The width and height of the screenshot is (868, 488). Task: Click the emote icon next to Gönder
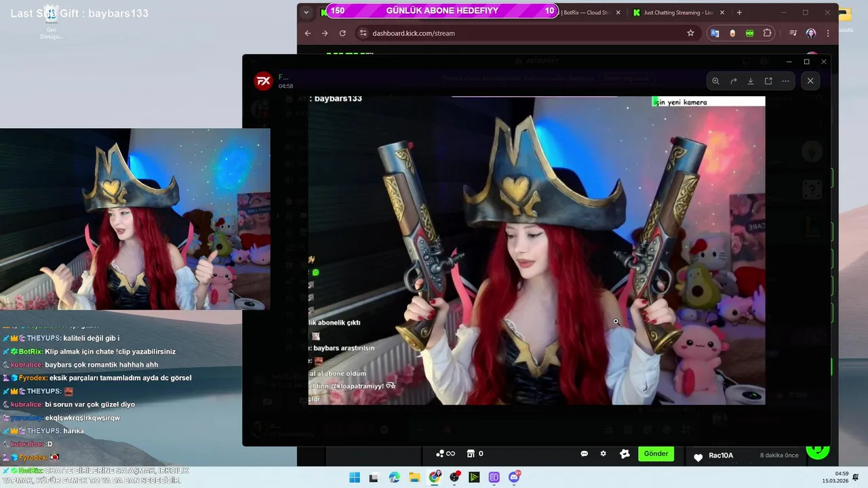(x=625, y=454)
